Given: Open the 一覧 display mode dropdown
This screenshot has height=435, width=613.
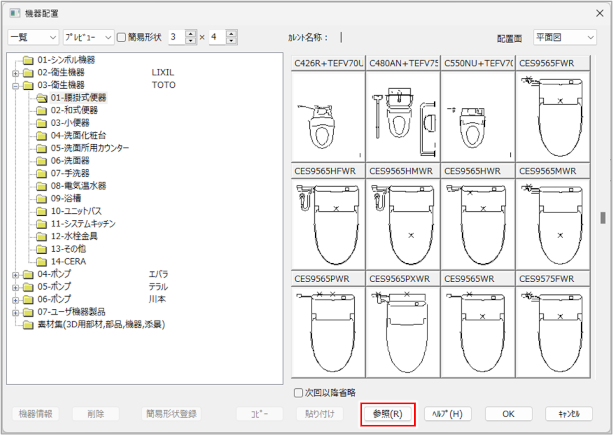Looking at the screenshot, I should point(33,37).
